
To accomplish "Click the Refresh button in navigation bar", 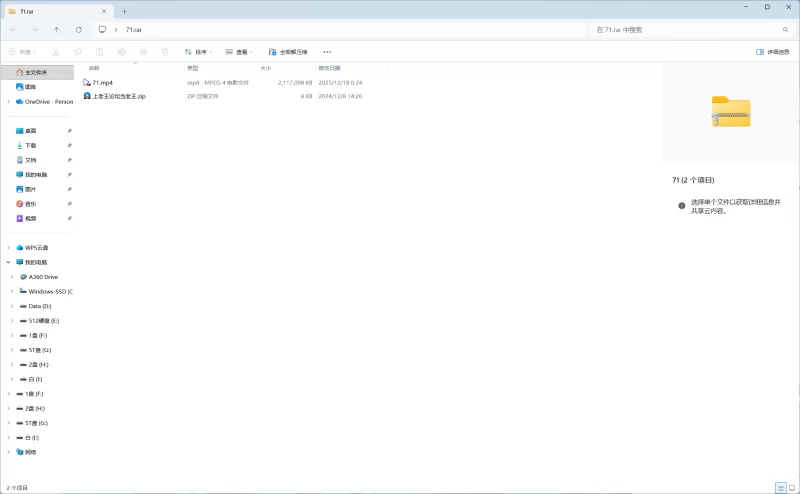I will pos(78,30).
